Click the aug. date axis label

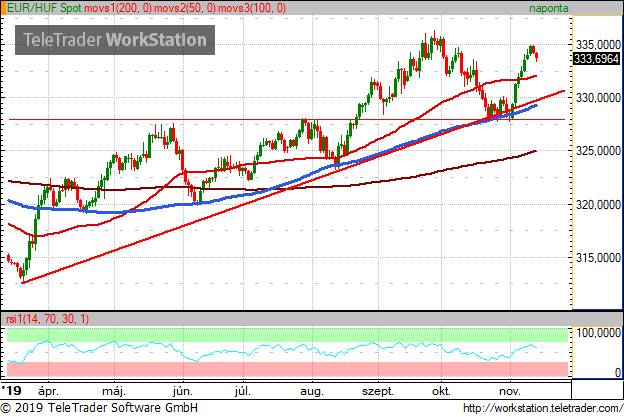pos(312,392)
